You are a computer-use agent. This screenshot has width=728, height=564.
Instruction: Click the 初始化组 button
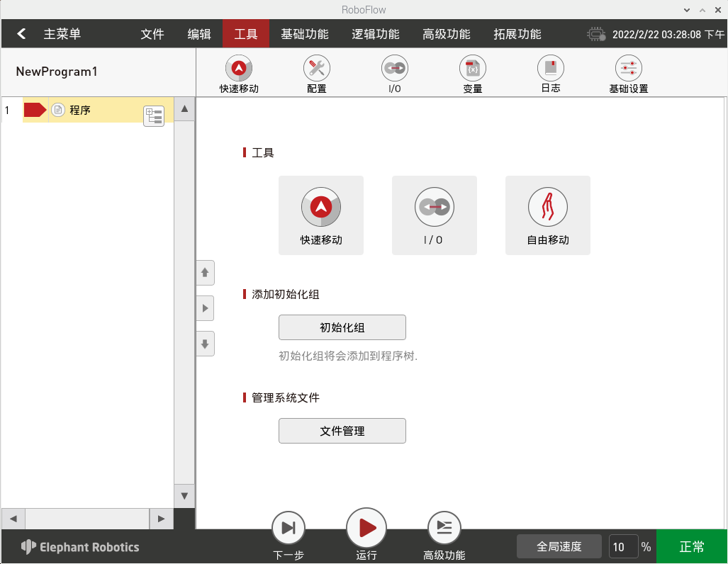click(x=342, y=327)
